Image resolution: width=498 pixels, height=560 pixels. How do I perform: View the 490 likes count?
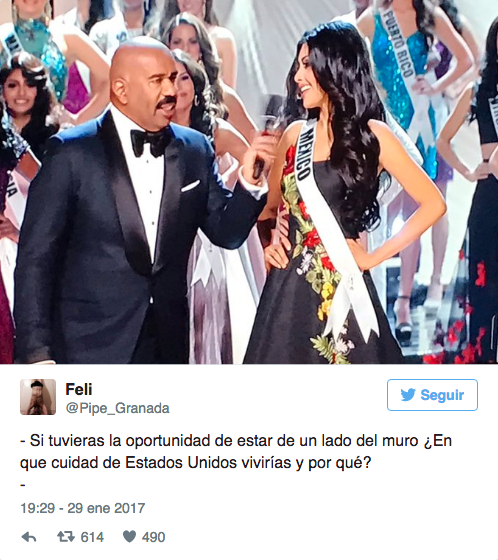tap(154, 537)
